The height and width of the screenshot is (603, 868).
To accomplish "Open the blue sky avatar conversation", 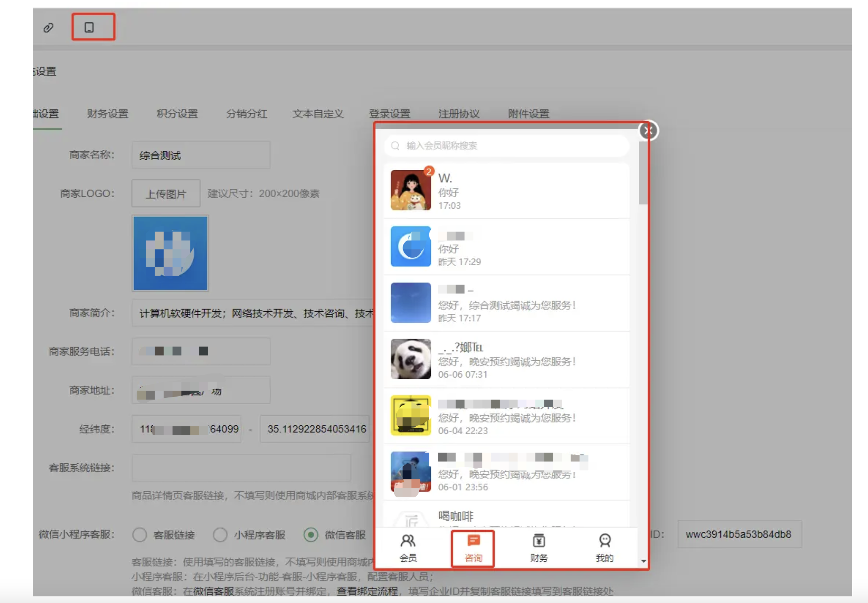I will (x=411, y=303).
